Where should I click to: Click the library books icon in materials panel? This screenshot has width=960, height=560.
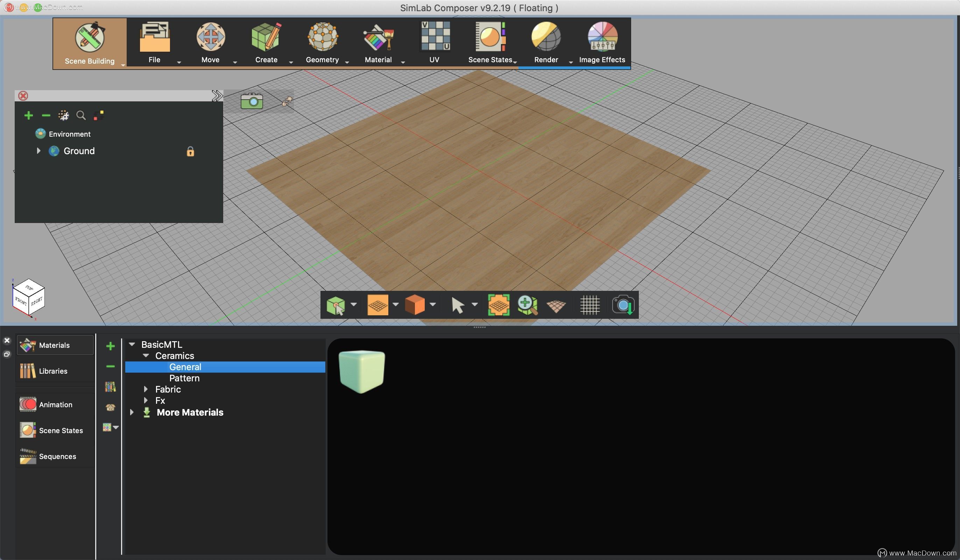coord(111,387)
